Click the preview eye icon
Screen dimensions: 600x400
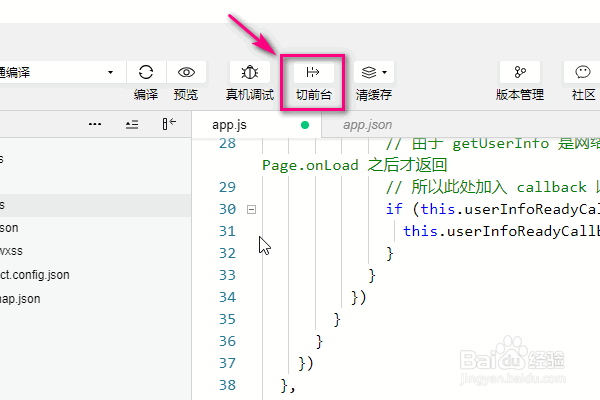pyautogui.click(x=186, y=72)
